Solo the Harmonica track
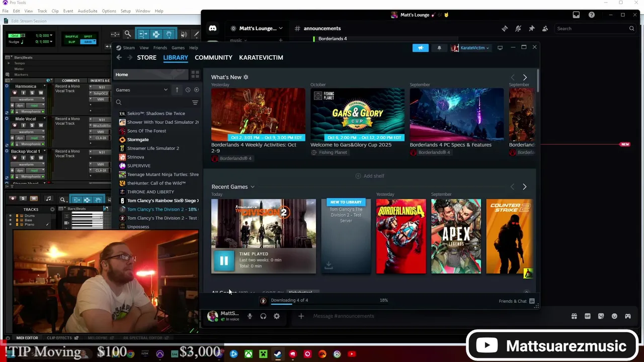 pos(32,93)
